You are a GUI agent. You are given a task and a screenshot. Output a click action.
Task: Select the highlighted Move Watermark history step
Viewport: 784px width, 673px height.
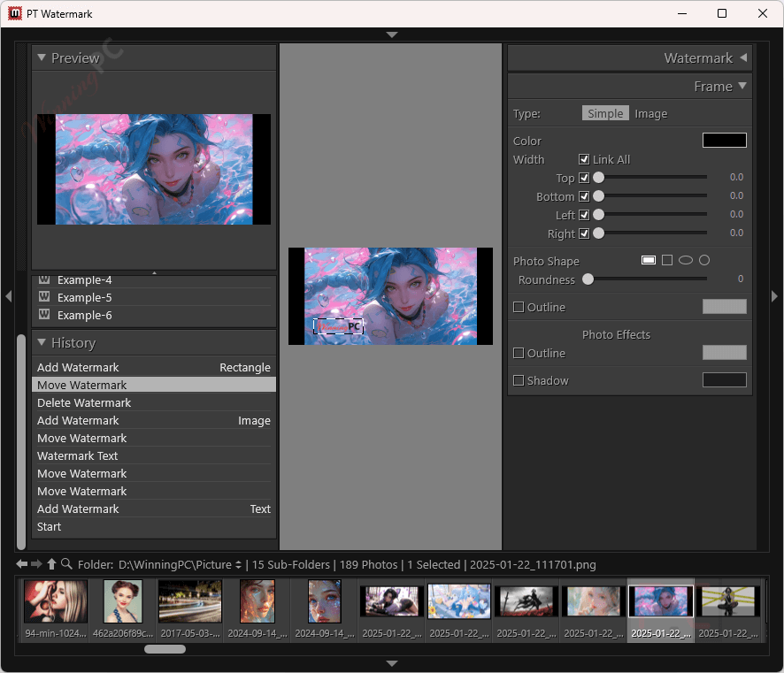tap(153, 385)
